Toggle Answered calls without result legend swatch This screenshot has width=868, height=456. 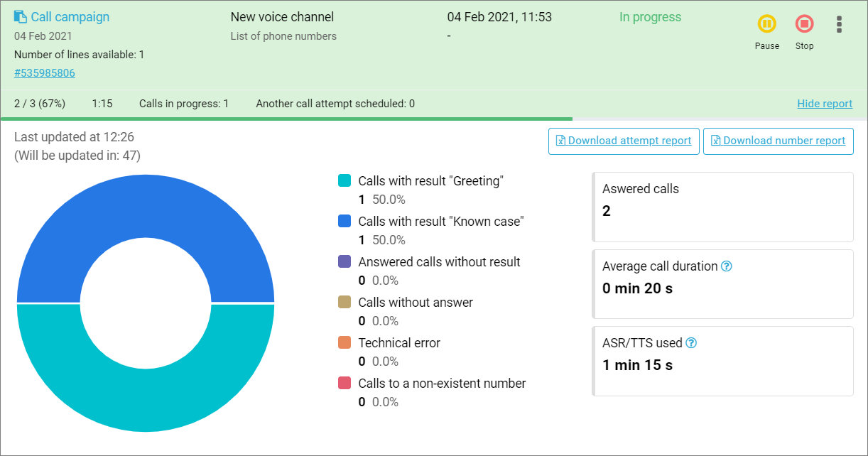(345, 261)
